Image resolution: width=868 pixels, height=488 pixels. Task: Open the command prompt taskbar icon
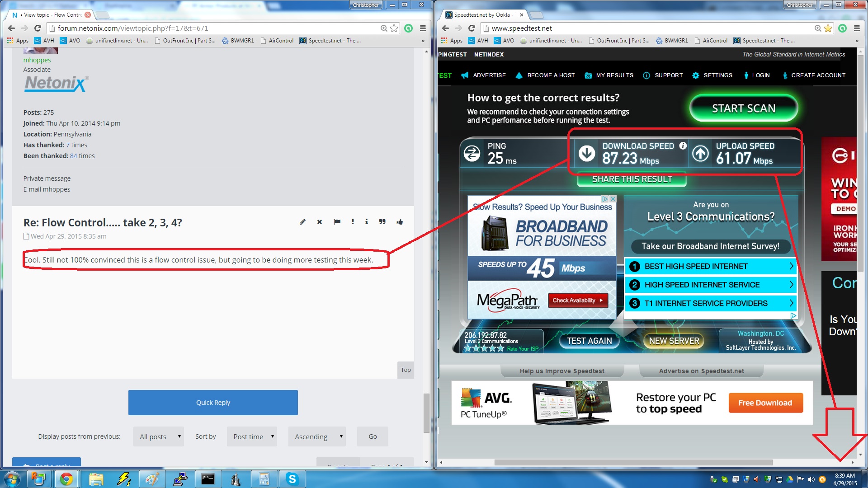[208, 479]
